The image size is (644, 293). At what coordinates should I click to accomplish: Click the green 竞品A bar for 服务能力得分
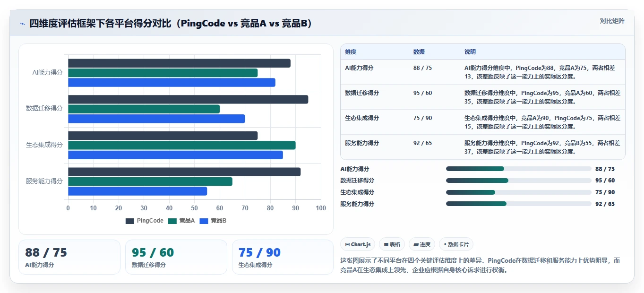point(150,181)
